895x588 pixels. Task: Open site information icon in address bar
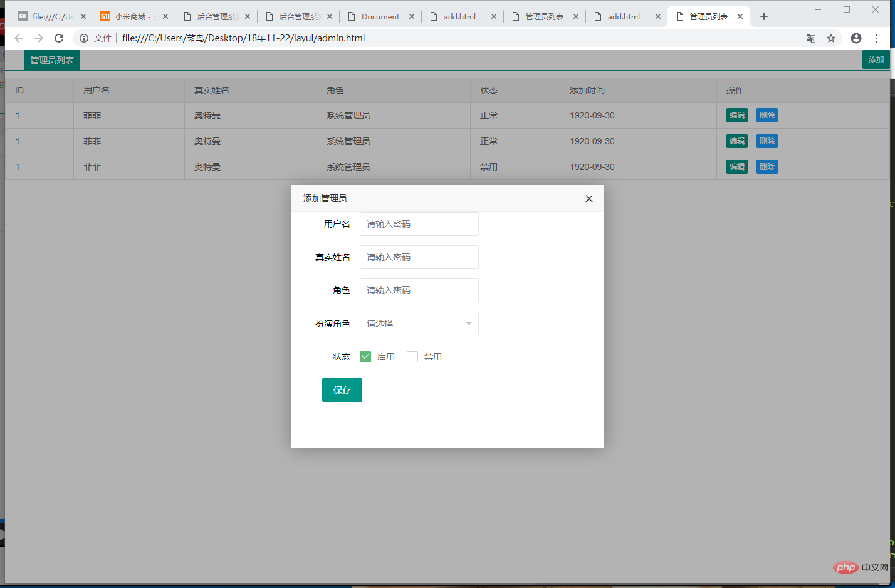[84, 38]
